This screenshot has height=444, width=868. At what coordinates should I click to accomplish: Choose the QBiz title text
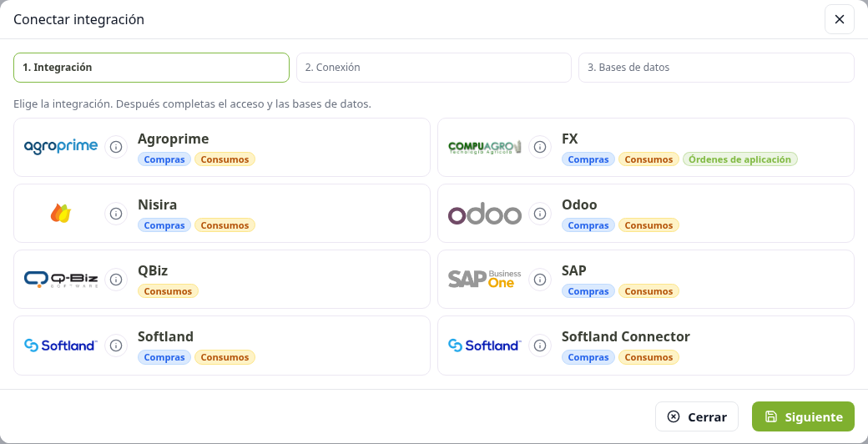click(153, 270)
